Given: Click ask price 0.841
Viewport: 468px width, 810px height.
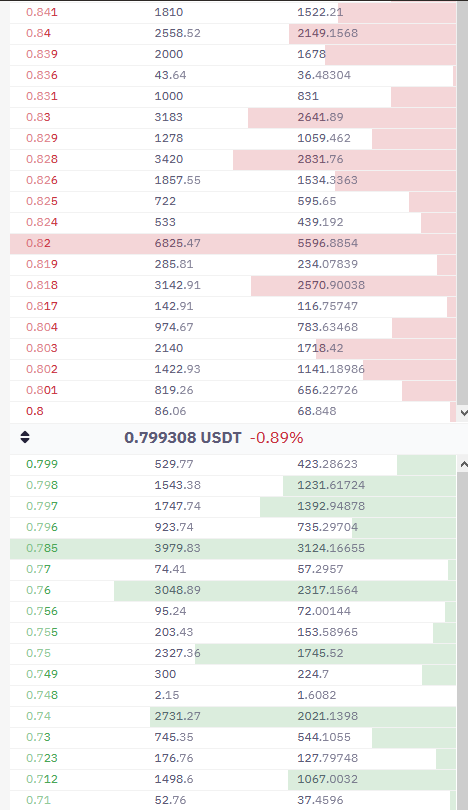Looking at the screenshot, I should tap(42, 12).
